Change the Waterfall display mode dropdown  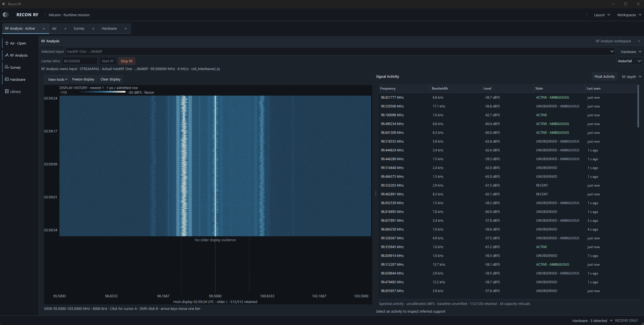pyautogui.click(x=629, y=61)
